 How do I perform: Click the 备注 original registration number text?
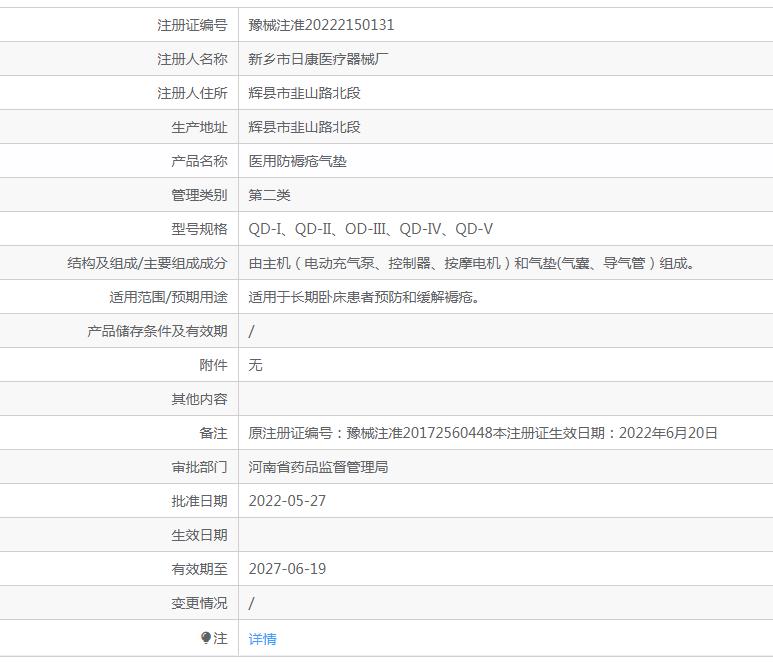point(483,433)
